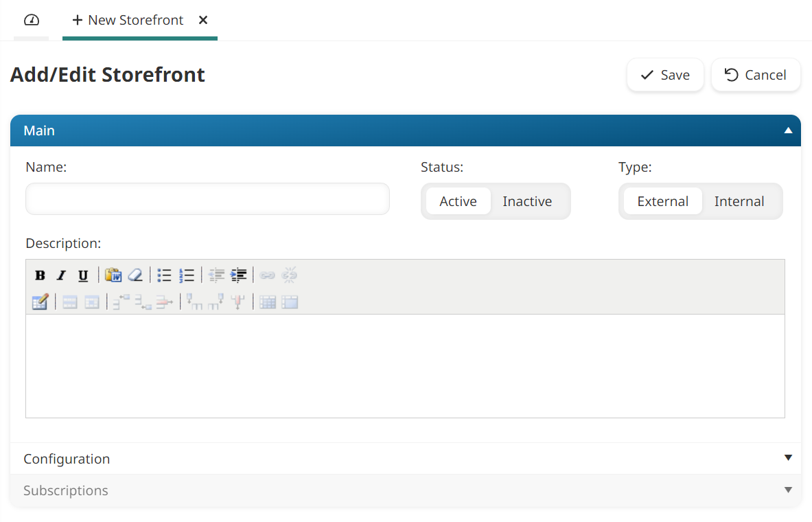Viewport: 812px width, 522px height.
Task: Insert a numbered list in the description
Action: [x=187, y=275]
